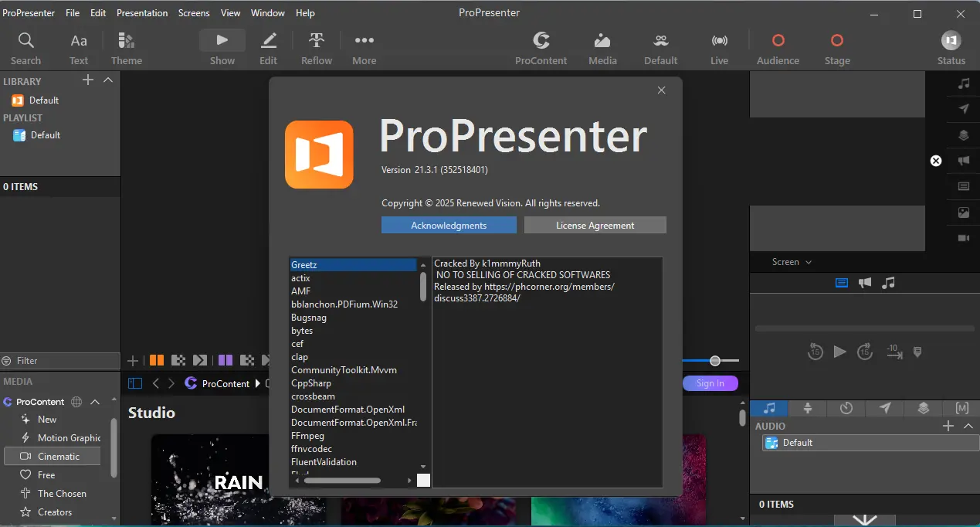Select the blue slide layer icon below the preview
The height and width of the screenshot is (527, 980).
(x=842, y=283)
